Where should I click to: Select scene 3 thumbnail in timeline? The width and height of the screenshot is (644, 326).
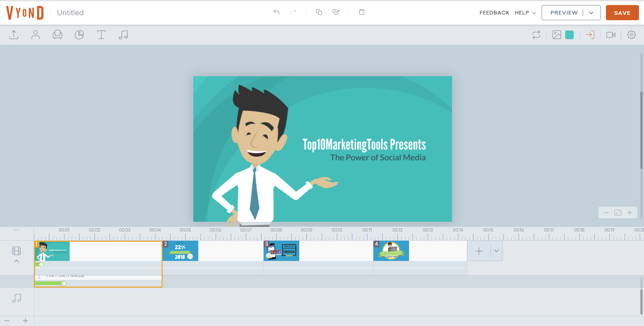click(281, 251)
